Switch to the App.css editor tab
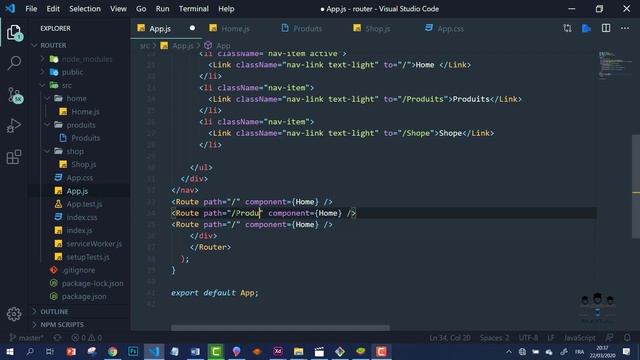The width and height of the screenshot is (640, 360). coord(450,29)
